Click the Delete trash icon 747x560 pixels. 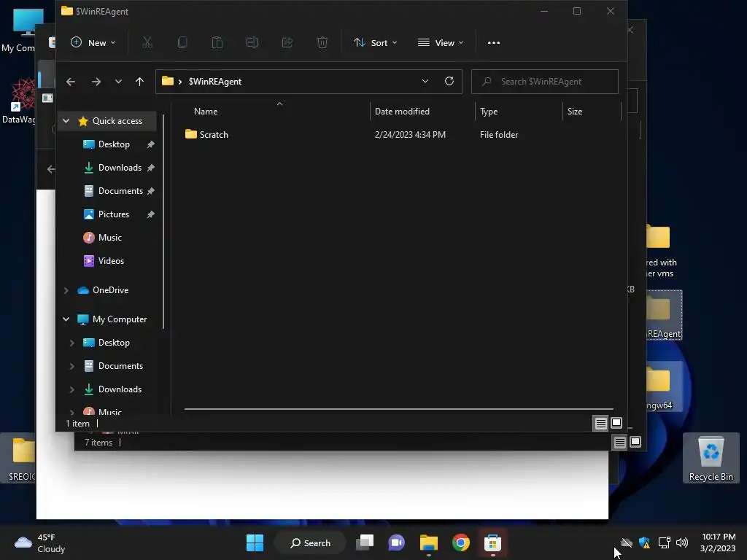tap(322, 43)
